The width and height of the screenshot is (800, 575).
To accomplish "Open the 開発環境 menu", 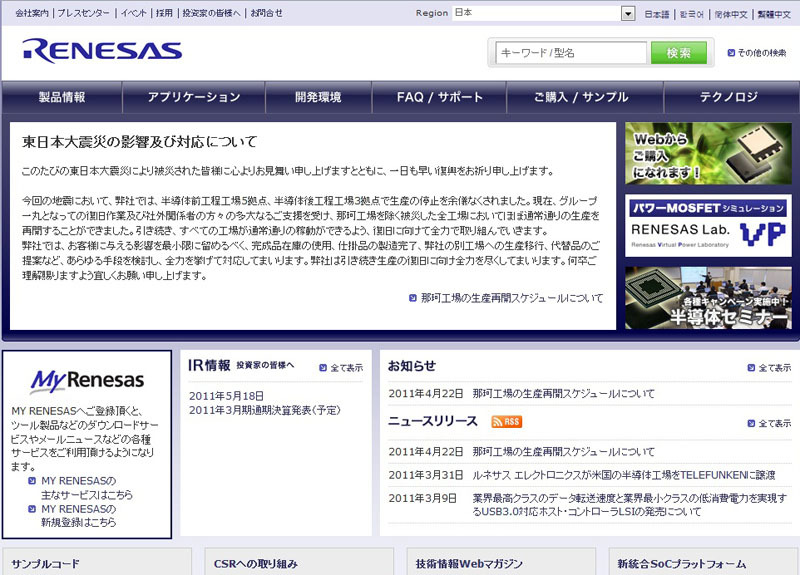I will pyautogui.click(x=318, y=97).
